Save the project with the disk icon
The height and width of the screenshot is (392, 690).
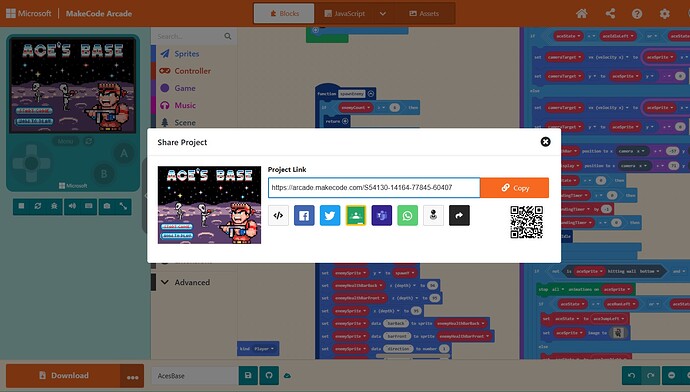[x=248, y=376]
